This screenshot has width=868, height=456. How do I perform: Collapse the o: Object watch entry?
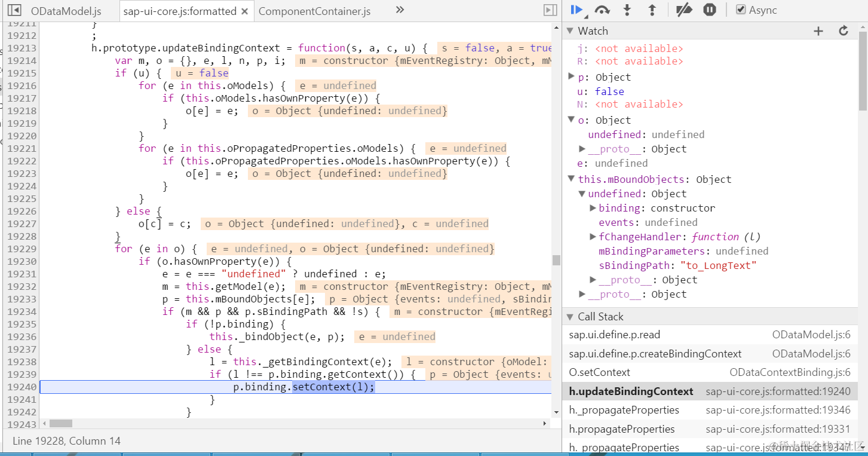coord(572,120)
